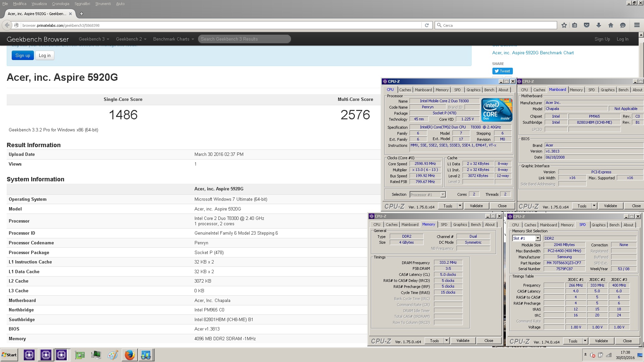Click the Intel Core 2 Duo logo
The image size is (644, 362).
tap(497, 110)
